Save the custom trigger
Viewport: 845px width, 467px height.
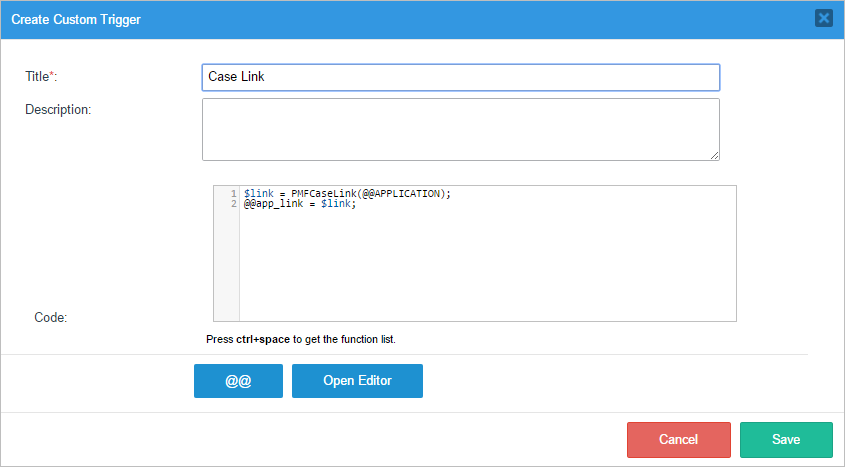(785, 440)
